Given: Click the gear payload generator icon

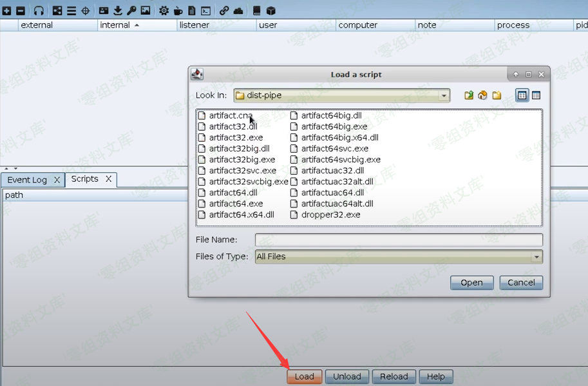Looking at the screenshot, I should pos(164,10).
